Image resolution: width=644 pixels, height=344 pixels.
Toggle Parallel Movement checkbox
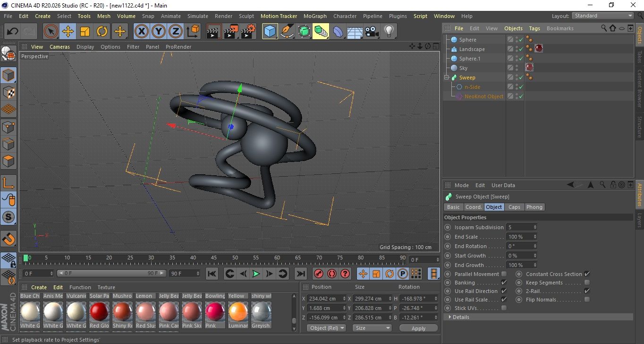[x=504, y=274]
